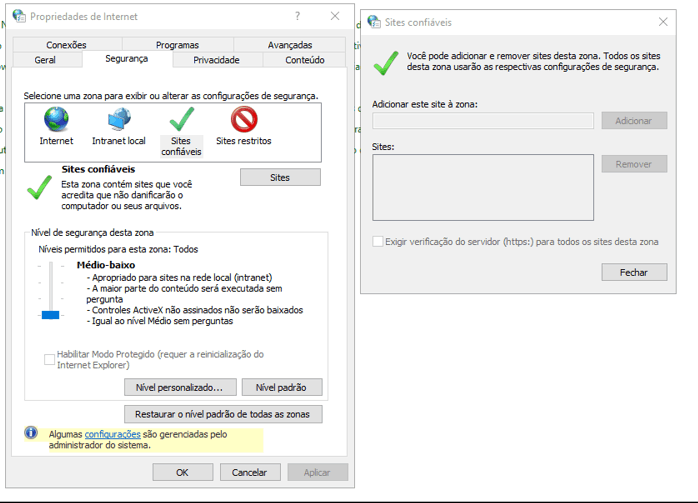Click the Cancelar button
This screenshot has width=698, height=503.
[x=250, y=472]
